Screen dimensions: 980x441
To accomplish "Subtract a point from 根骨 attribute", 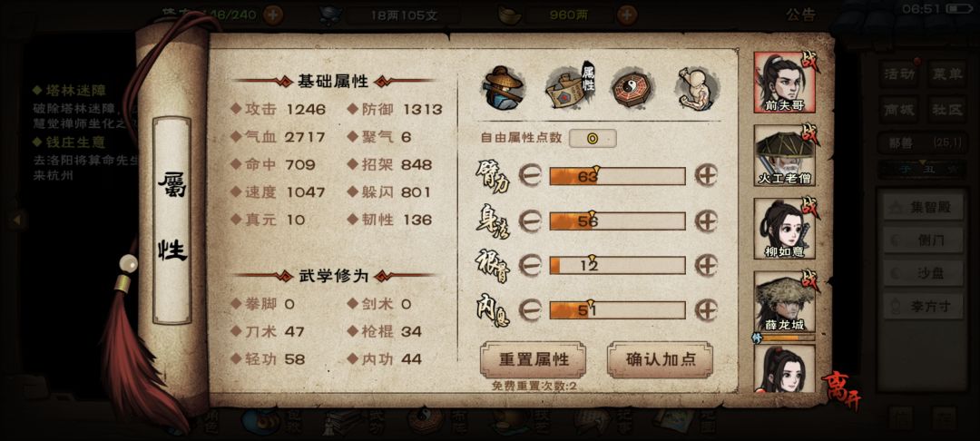I will click(530, 265).
